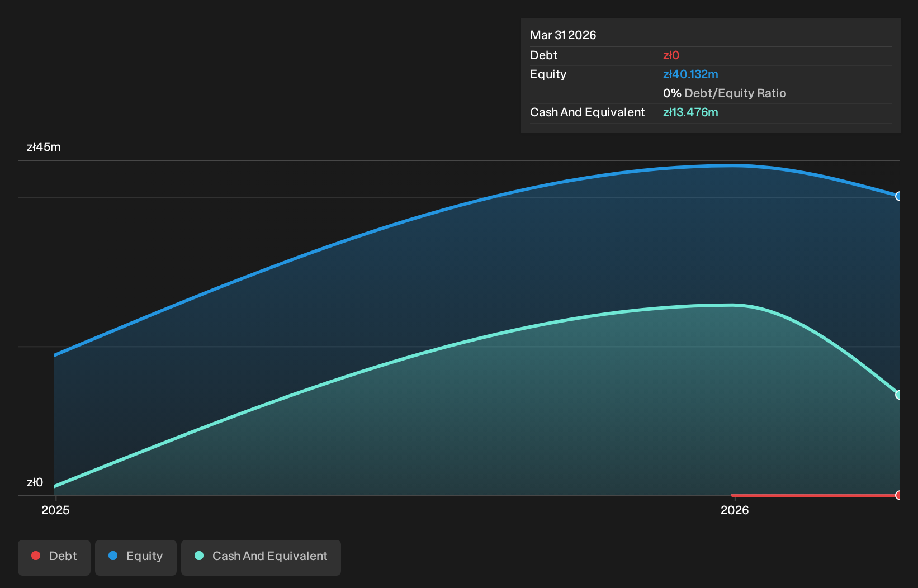Toggle the Cash And Equivalent legend button
Viewport: 918px width, 588px height.
coord(261,557)
